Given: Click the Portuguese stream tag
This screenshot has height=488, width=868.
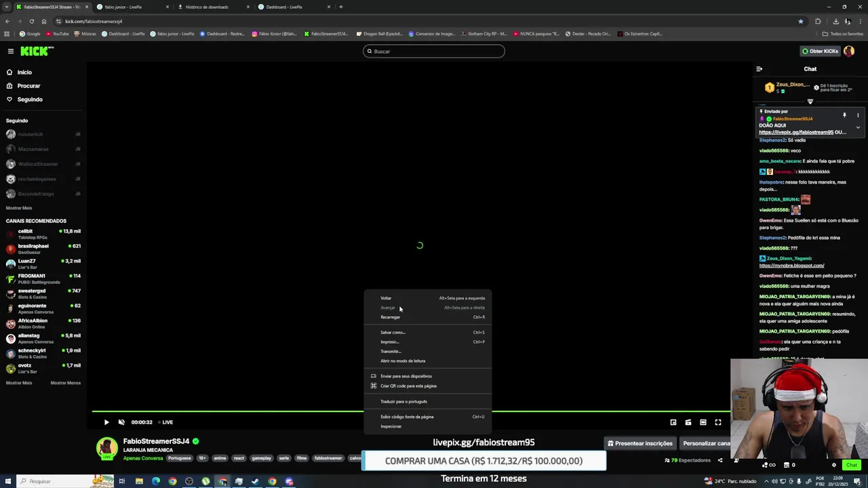Looking at the screenshot, I should [x=180, y=458].
